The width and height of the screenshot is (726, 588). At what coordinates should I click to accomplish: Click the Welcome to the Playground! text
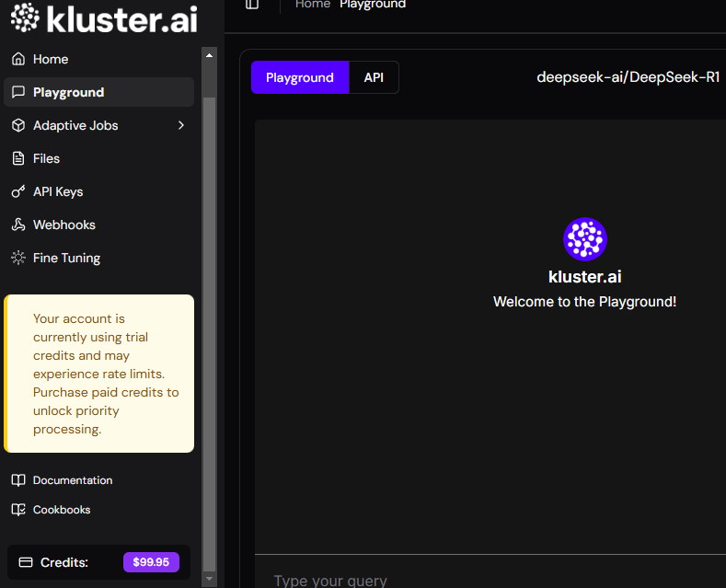(585, 302)
